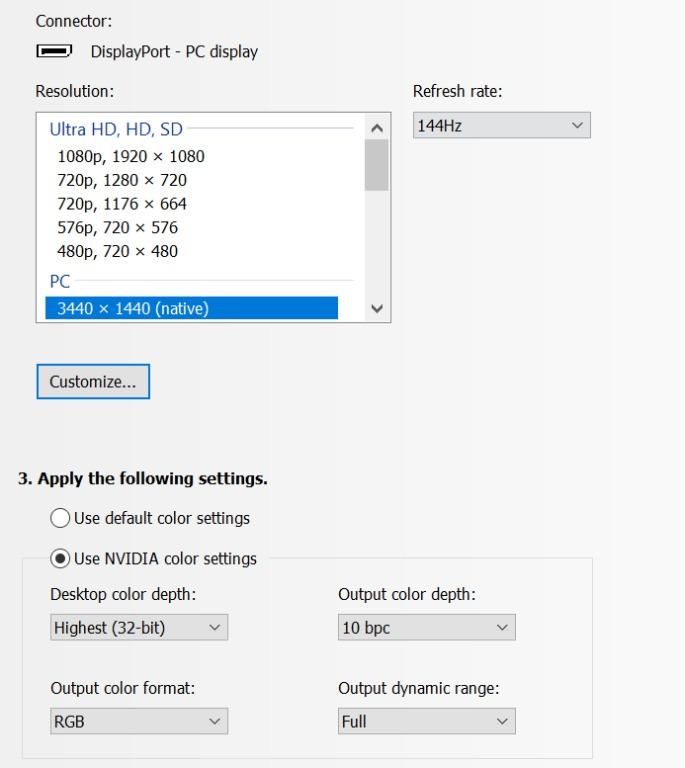The image size is (685, 768).
Task: Select 720p, 1280 × 720 resolution
Action: click(x=122, y=180)
